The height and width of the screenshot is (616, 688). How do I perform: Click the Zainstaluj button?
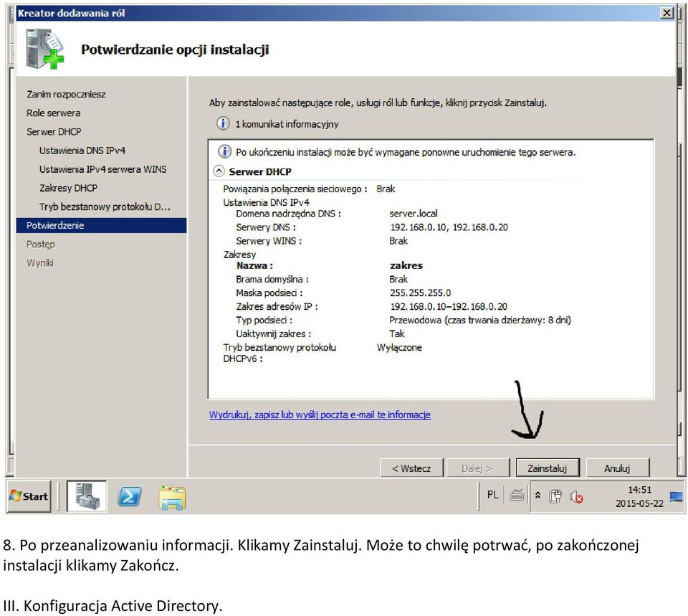pos(547,468)
